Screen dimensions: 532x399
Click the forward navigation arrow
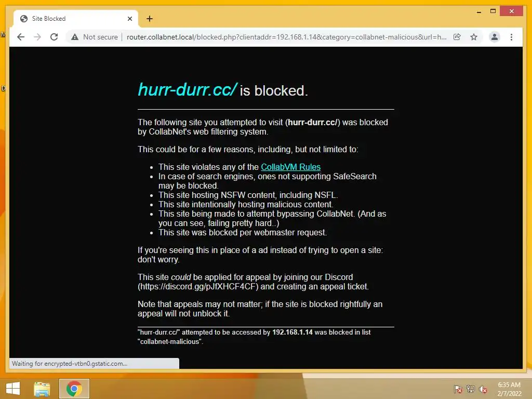tap(37, 37)
